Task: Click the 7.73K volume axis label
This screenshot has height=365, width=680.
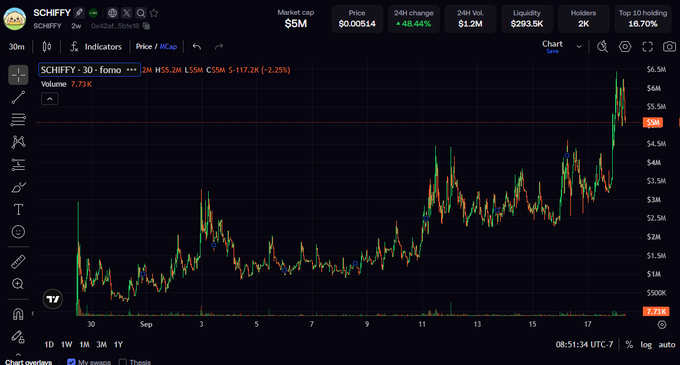Action: tap(656, 311)
